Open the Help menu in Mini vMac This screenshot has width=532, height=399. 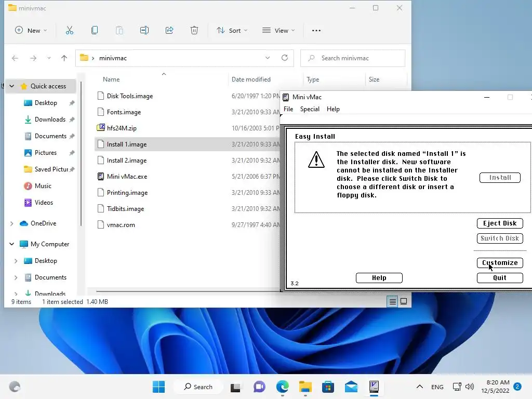(x=333, y=109)
